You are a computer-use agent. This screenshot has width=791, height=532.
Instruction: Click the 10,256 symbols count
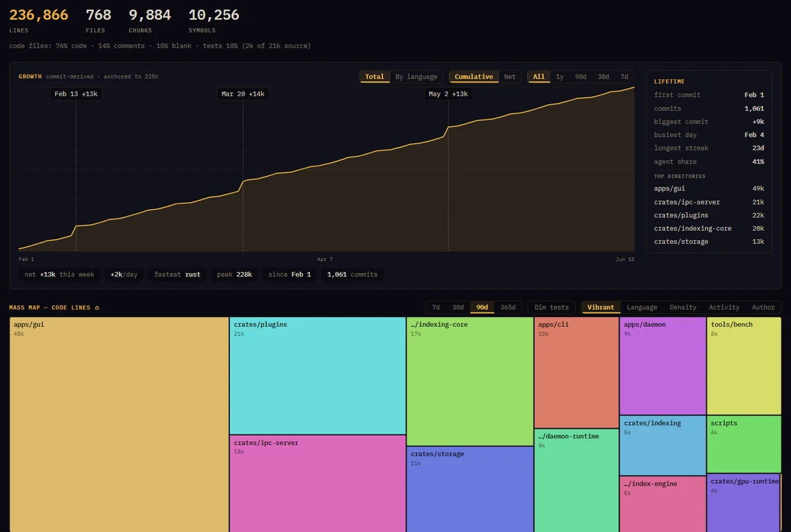[x=214, y=15]
